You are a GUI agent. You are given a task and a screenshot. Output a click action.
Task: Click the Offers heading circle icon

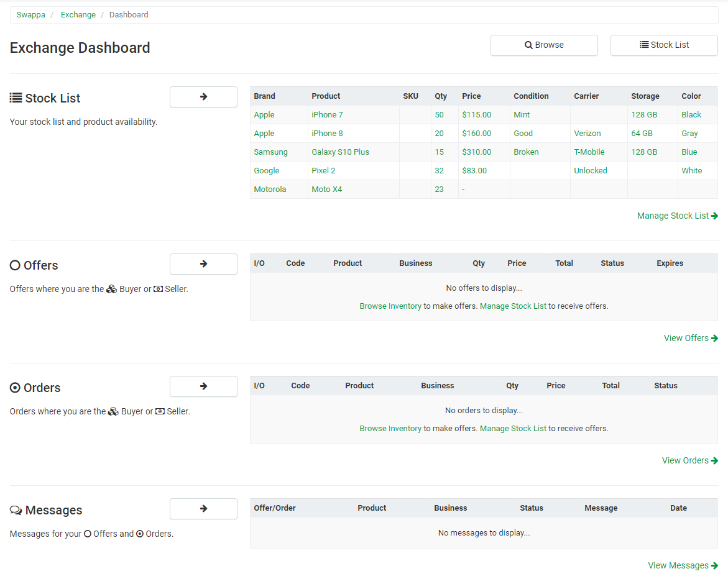(15, 265)
